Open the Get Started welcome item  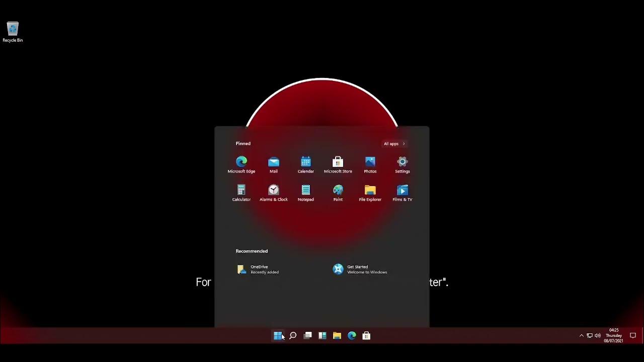tap(360, 269)
